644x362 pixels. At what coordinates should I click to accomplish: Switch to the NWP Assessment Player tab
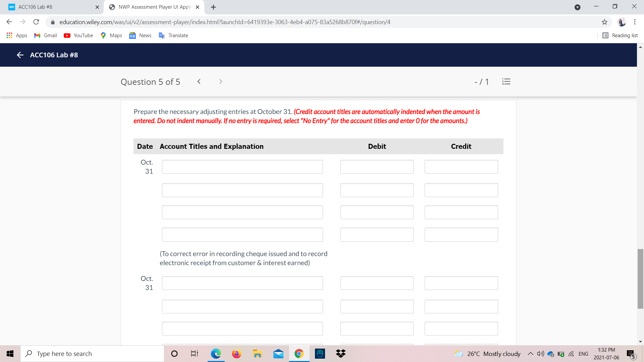(151, 7)
